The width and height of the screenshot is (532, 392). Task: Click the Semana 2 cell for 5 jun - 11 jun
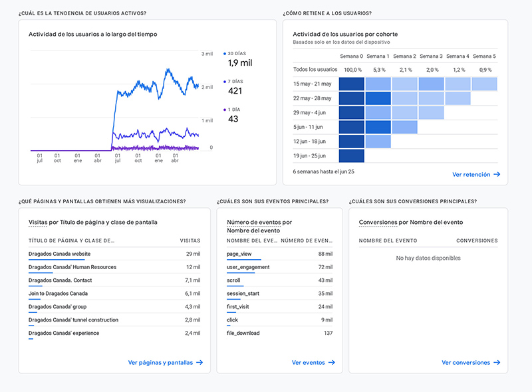coord(404,127)
